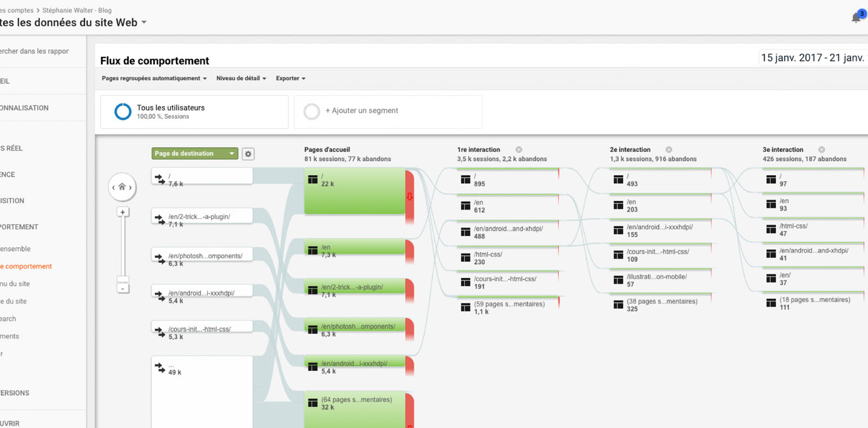Select Flux de comportement in the sidebar
The width and height of the screenshot is (868, 428).
[x=26, y=266]
